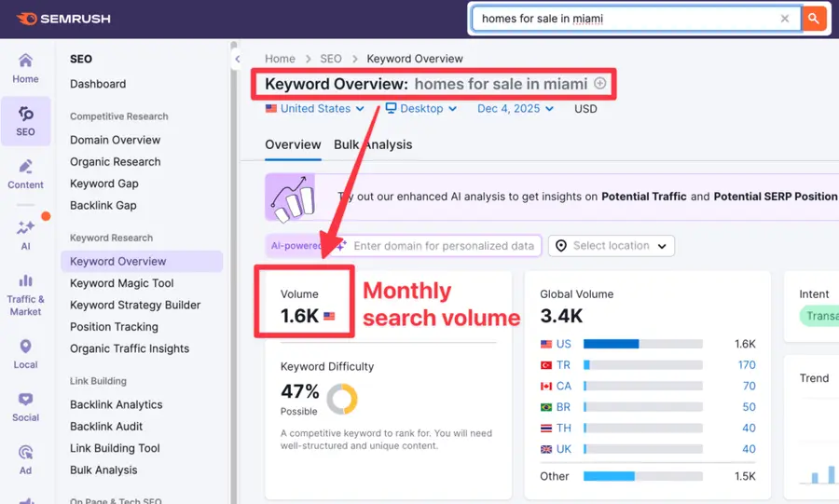Screen dimensions: 839x504
Task: Open the Desktop device dropdown
Action: click(421, 108)
